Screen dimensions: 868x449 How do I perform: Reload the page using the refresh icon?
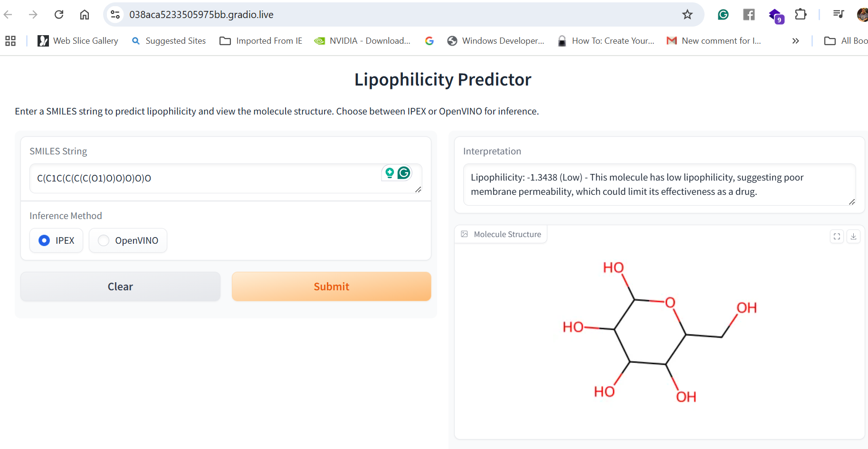[x=59, y=15]
